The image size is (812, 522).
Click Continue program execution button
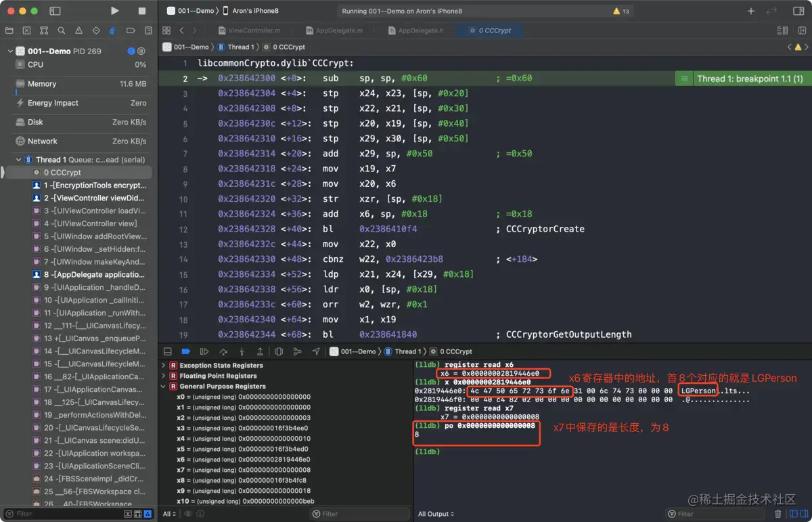[204, 351]
